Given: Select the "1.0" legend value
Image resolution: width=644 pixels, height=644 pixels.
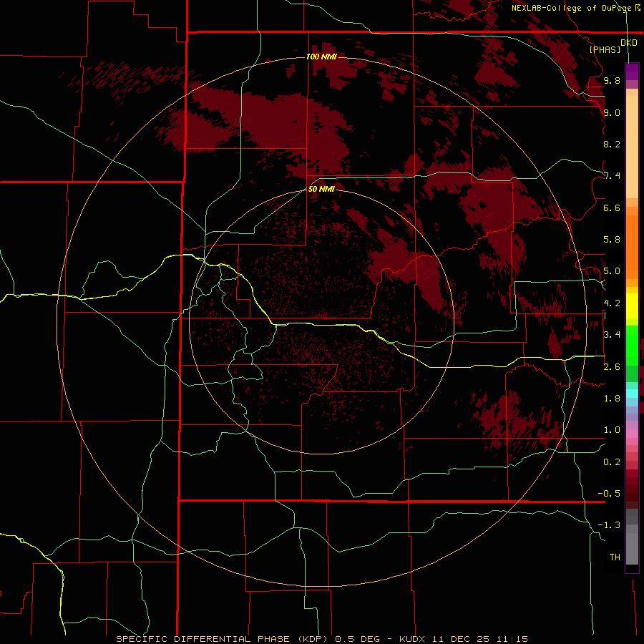Looking at the screenshot, I should click(612, 430).
